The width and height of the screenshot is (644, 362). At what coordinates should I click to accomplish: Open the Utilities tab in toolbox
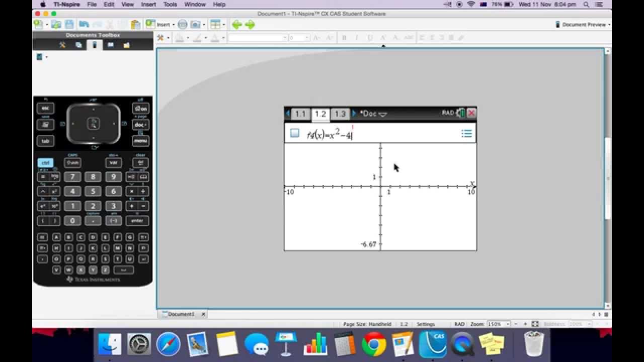pos(110,45)
